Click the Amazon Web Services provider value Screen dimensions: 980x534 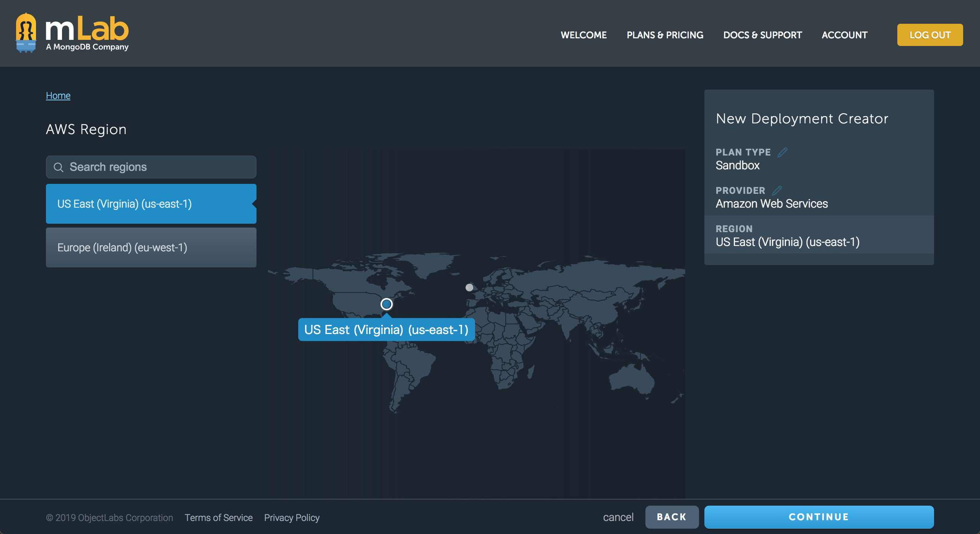point(772,204)
